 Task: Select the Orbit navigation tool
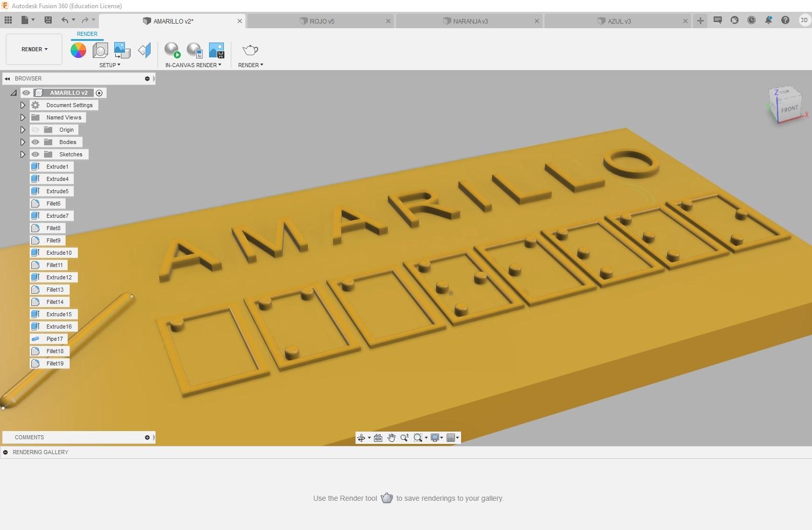tap(361, 438)
